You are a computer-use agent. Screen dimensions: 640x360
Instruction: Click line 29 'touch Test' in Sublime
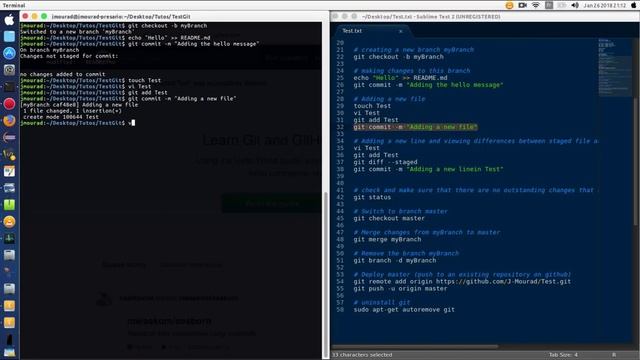click(372, 106)
